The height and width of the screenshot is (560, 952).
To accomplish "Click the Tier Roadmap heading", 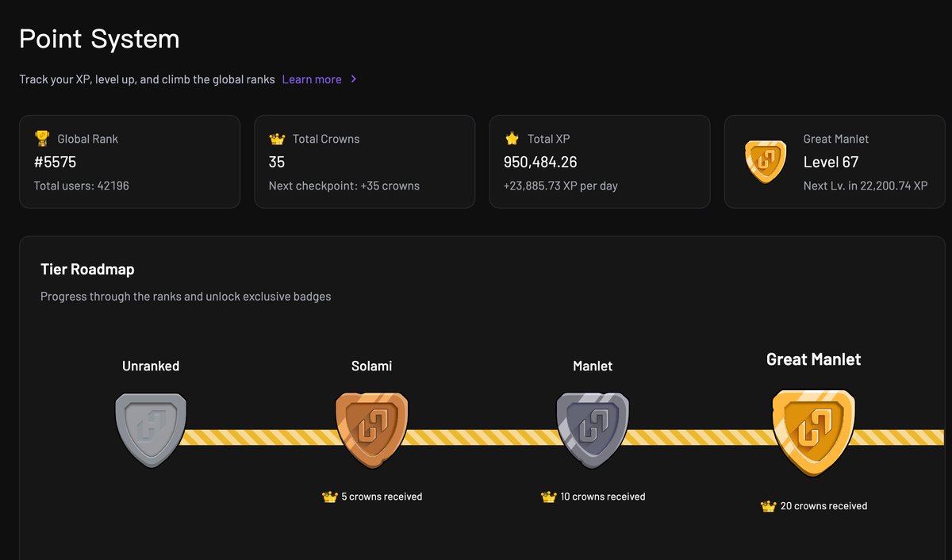I will click(x=87, y=270).
